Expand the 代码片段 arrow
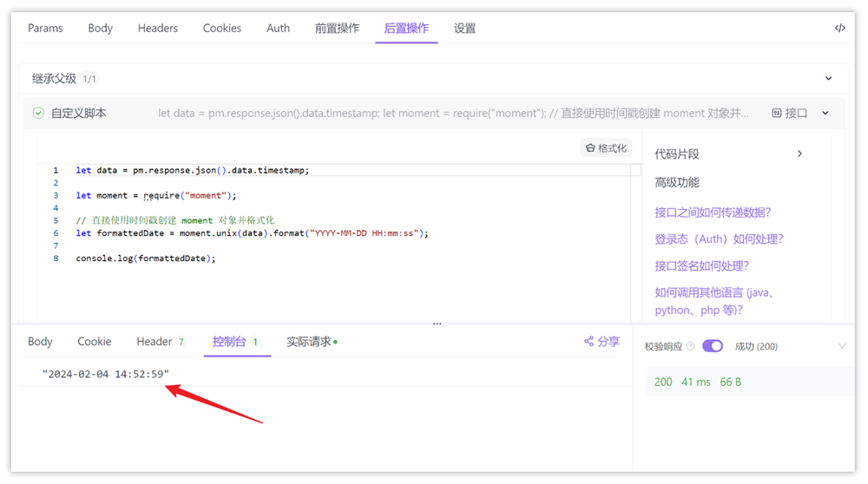 [799, 154]
